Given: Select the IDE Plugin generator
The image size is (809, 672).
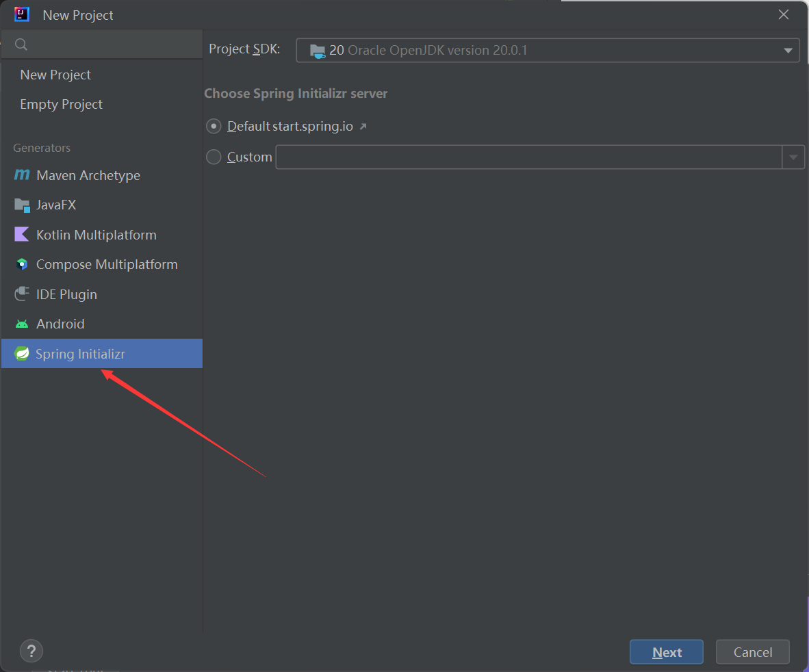Looking at the screenshot, I should pos(102,294).
